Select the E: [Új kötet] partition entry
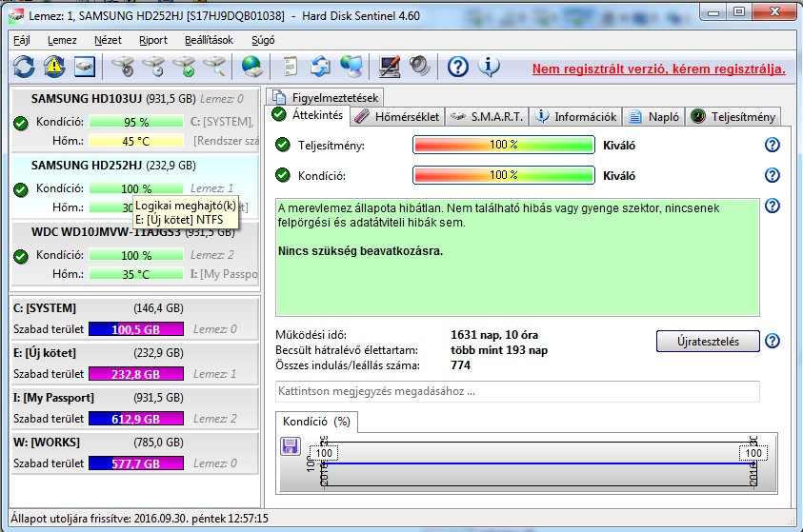This screenshot has width=803, height=532. tap(134, 364)
